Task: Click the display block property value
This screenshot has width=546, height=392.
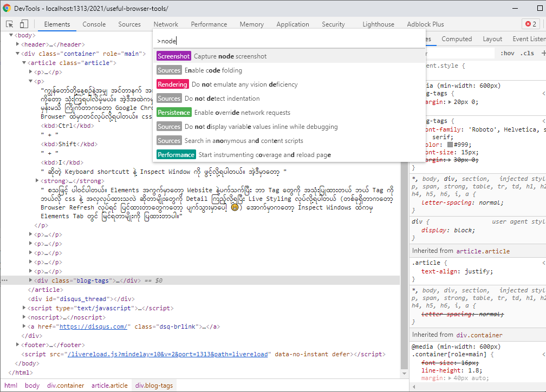Action: (x=464, y=230)
